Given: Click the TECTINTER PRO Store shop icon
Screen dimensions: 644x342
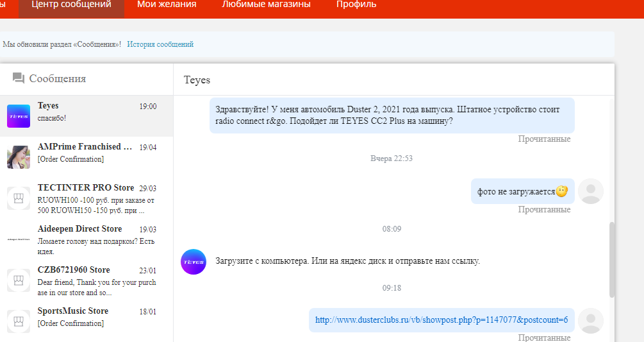Looking at the screenshot, I should click(19, 198).
